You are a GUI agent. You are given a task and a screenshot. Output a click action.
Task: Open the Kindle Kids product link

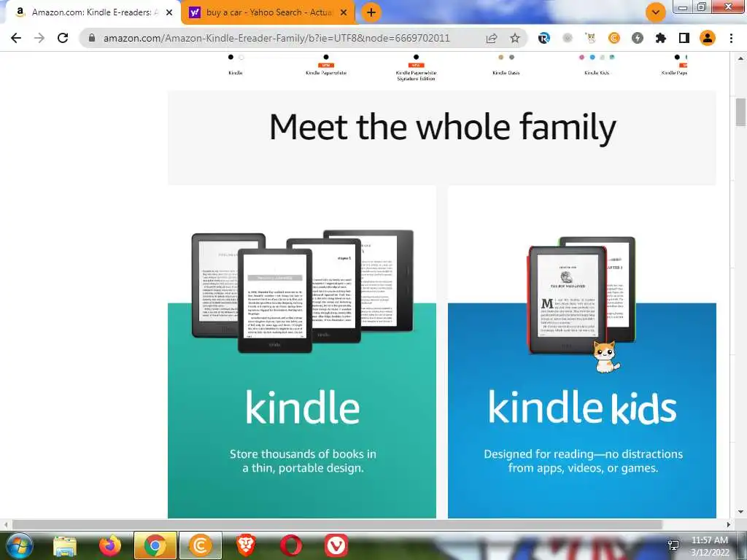[597, 73]
